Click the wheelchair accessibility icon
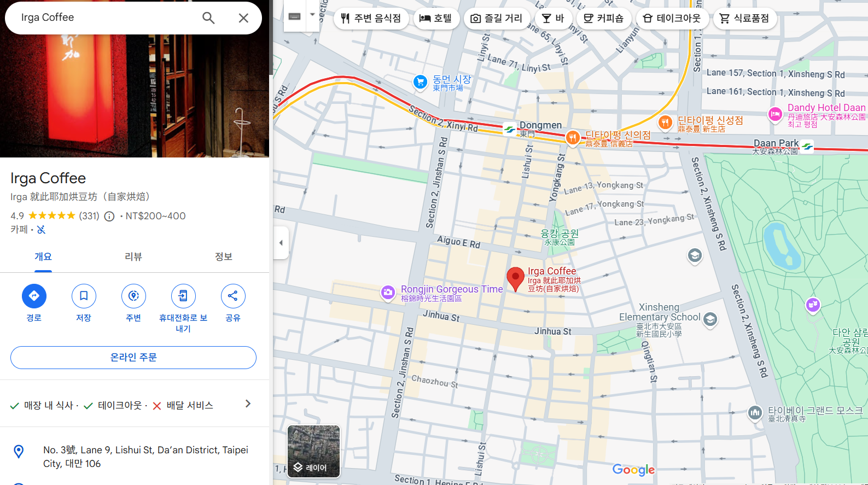 coord(41,230)
